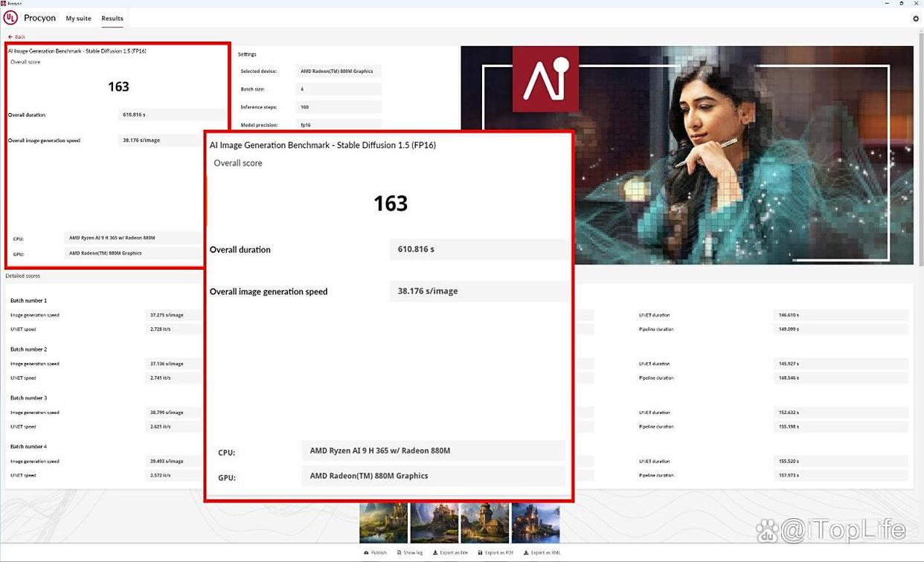Click UNET duration value 155.520 s
This screenshot has height=562, width=924.
(x=841, y=462)
